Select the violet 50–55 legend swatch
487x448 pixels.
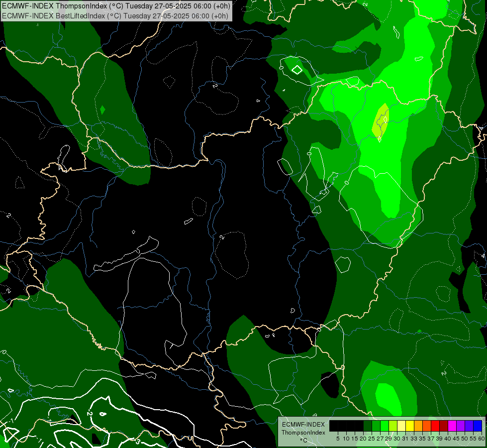pyautogui.click(x=469, y=426)
